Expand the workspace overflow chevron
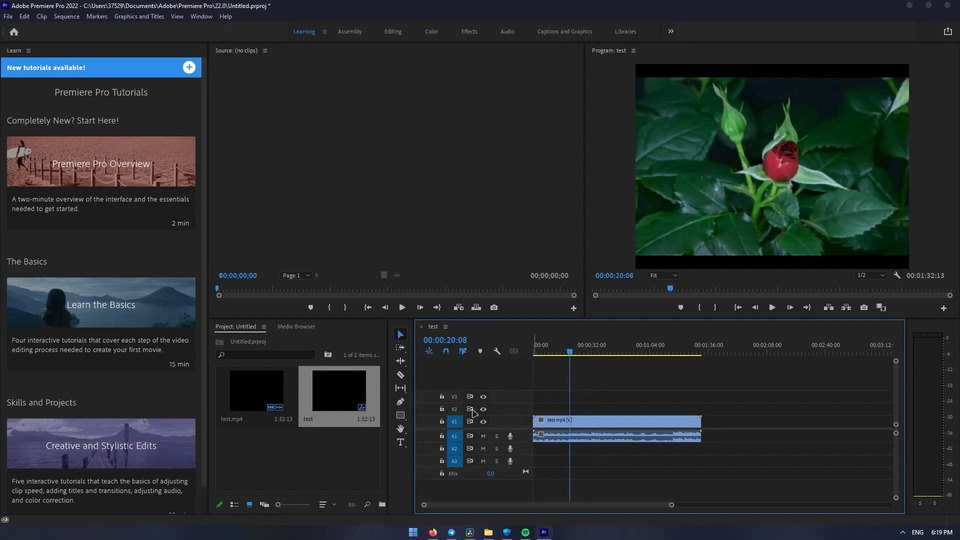960x540 pixels. pos(670,32)
